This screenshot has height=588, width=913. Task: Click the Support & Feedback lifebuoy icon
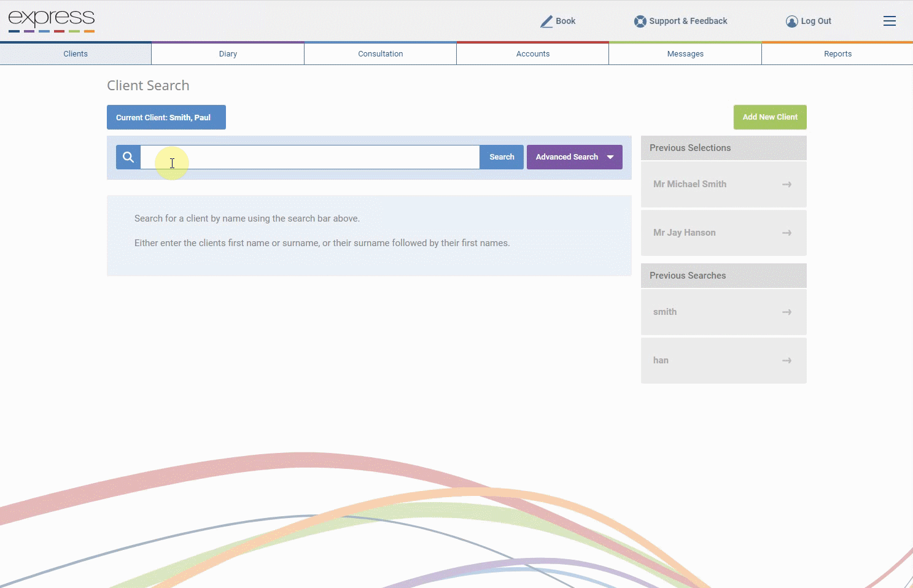tap(640, 21)
